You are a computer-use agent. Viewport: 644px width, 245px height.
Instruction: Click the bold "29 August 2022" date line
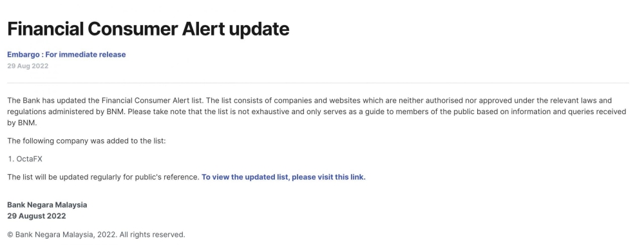pos(37,216)
